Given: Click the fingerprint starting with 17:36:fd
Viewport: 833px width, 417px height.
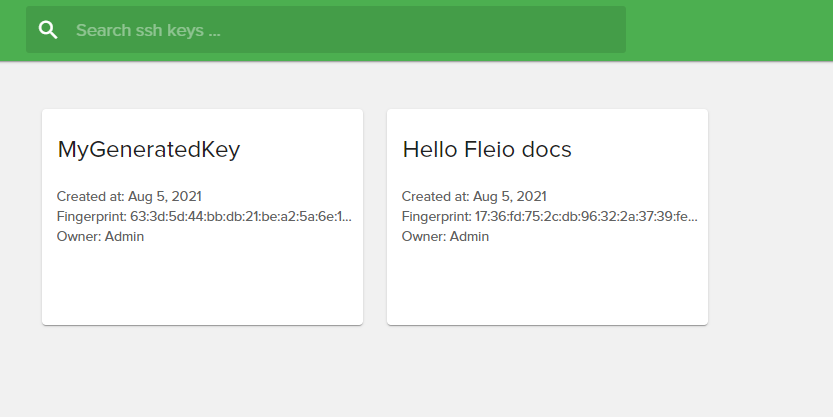Looking at the screenshot, I should [x=585, y=216].
